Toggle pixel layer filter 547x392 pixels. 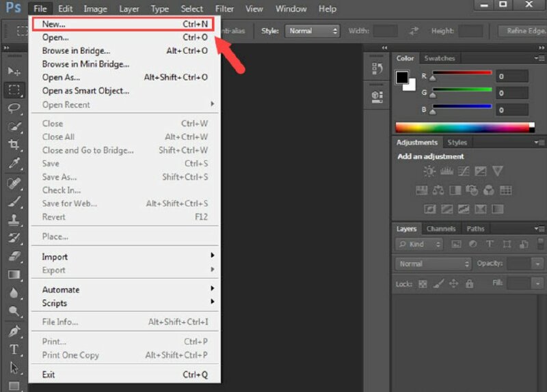pyautogui.click(x=456, y=244)
